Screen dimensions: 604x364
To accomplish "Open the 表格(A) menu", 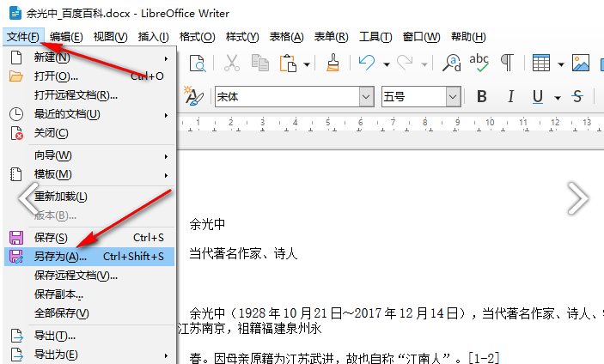I will coord(287,37).
